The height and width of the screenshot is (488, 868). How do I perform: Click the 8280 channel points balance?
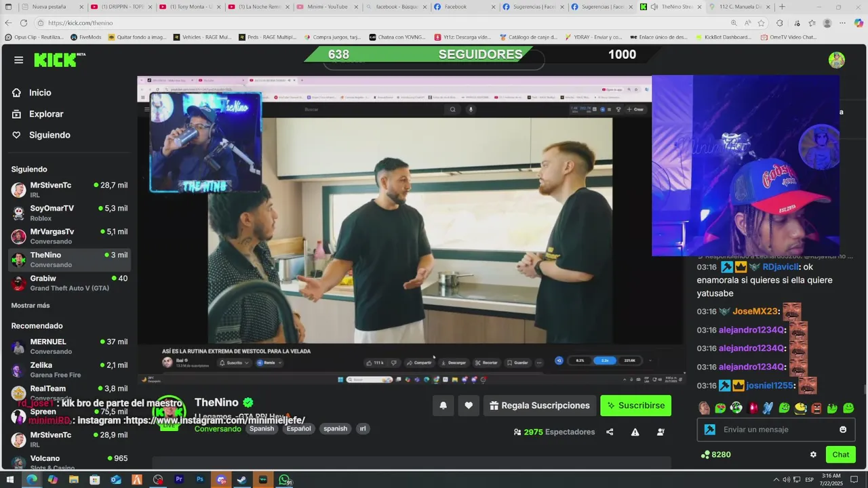click(716, 454)
